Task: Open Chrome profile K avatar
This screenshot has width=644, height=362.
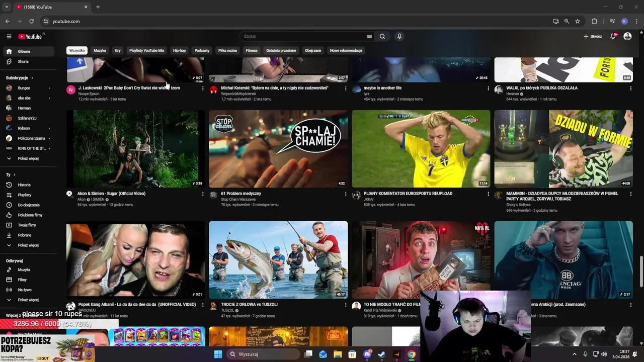Action: coord(624,21)
